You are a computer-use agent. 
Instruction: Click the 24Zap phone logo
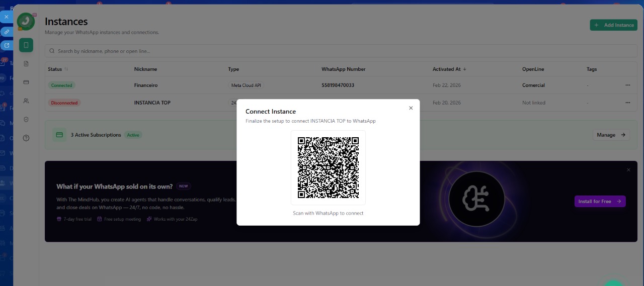click(26, 22)
